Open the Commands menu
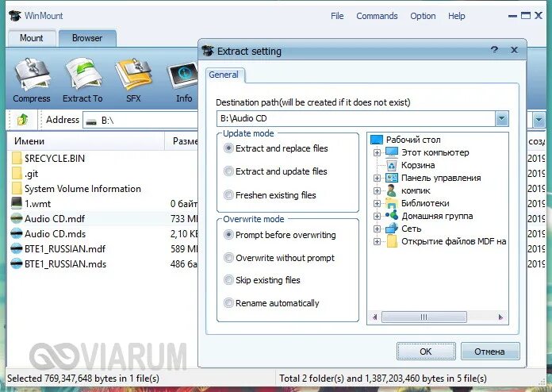The width and height of the screenshot is (552, 392). click(x=377, y=16)
